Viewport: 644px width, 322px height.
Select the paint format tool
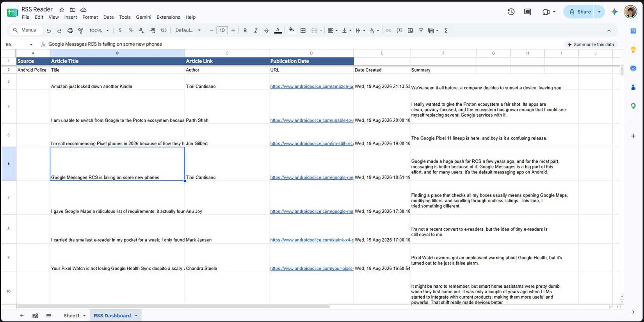click(81, 30)
